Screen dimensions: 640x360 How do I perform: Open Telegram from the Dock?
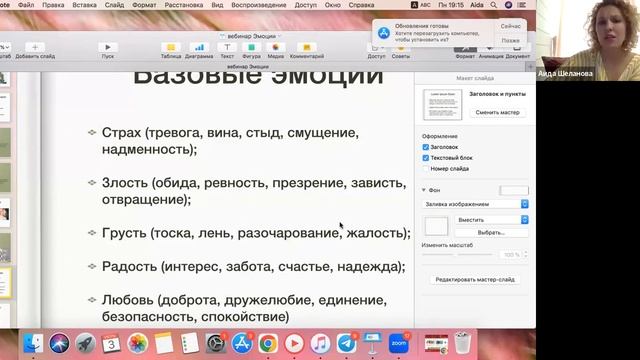point(346,343)
